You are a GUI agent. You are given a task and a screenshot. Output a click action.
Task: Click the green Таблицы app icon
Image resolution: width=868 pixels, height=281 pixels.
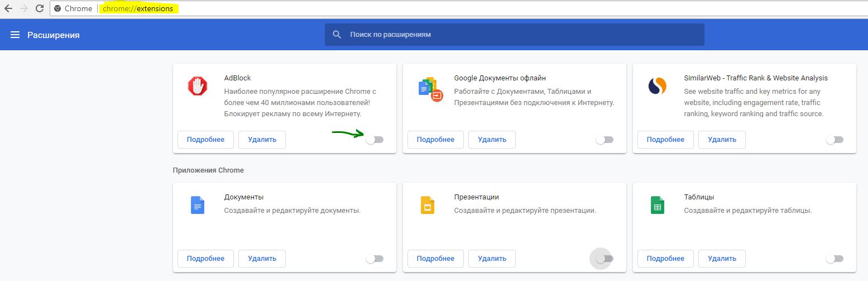658,205
